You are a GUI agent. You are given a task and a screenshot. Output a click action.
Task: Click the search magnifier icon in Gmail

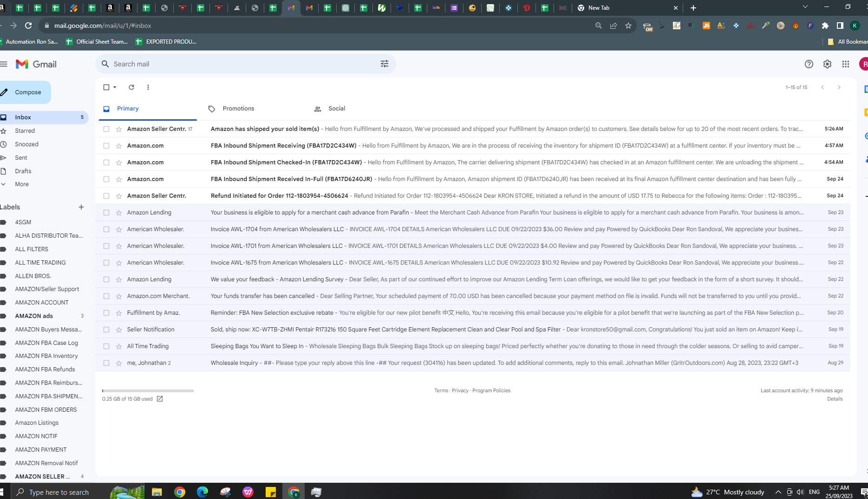tap(105, 64)
